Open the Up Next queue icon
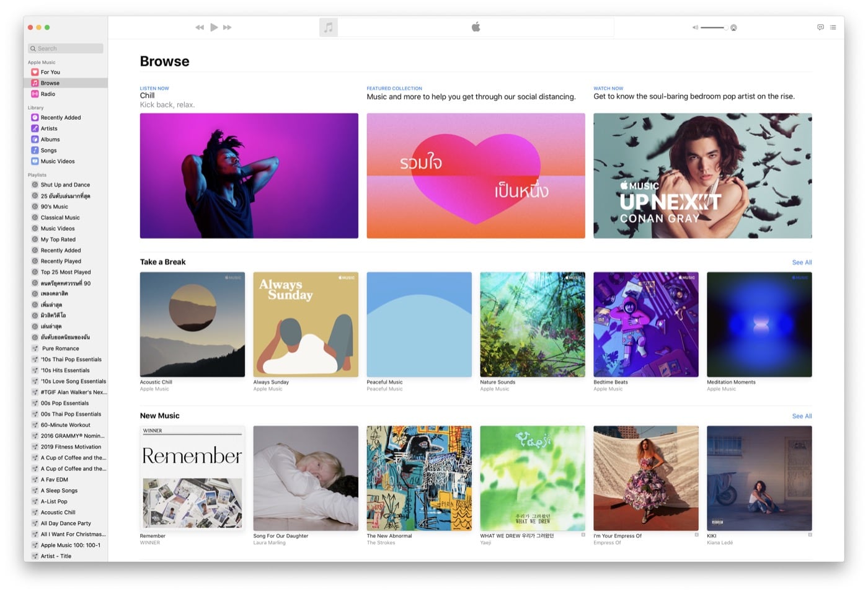 point(833,27)
